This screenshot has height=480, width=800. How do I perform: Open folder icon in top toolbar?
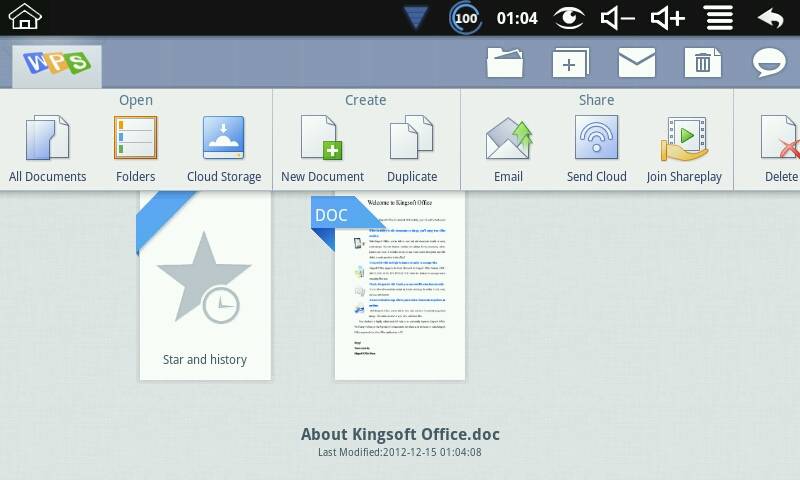[505, 63]
